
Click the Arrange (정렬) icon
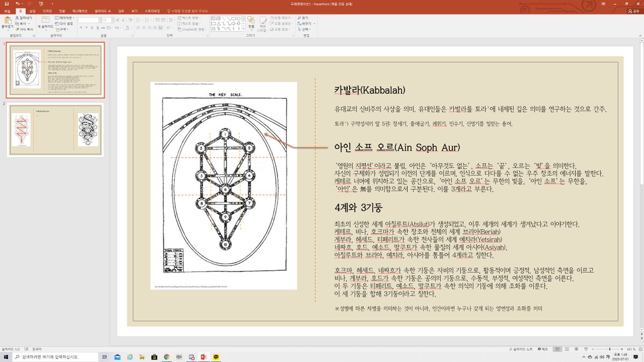point(251,22)
